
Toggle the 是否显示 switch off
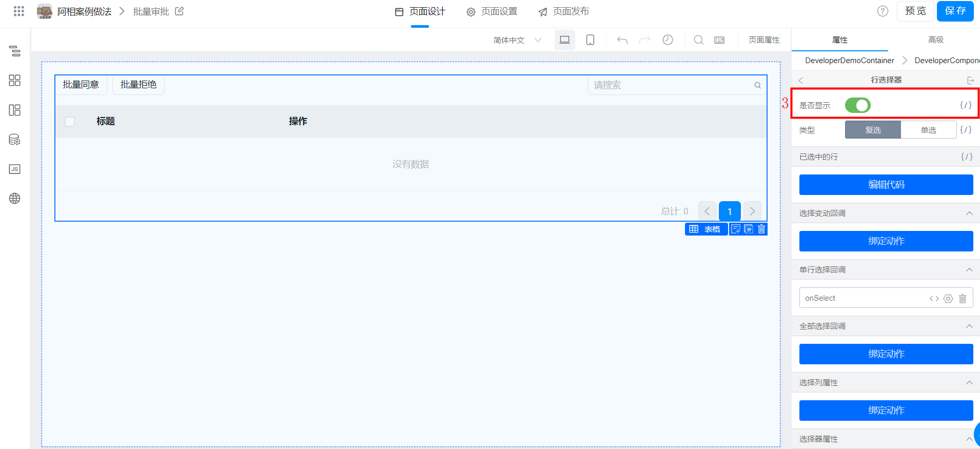click(x=857, y=105)
